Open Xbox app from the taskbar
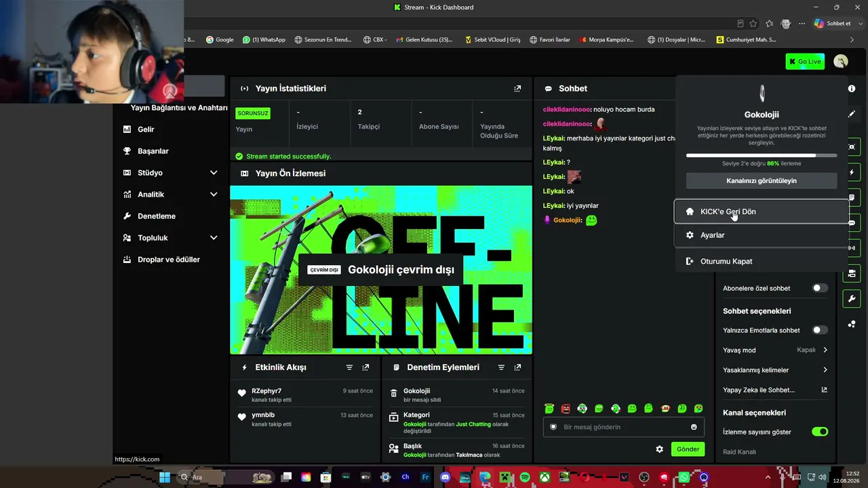This screenshot has height=488, width=868. click(545, 477)
